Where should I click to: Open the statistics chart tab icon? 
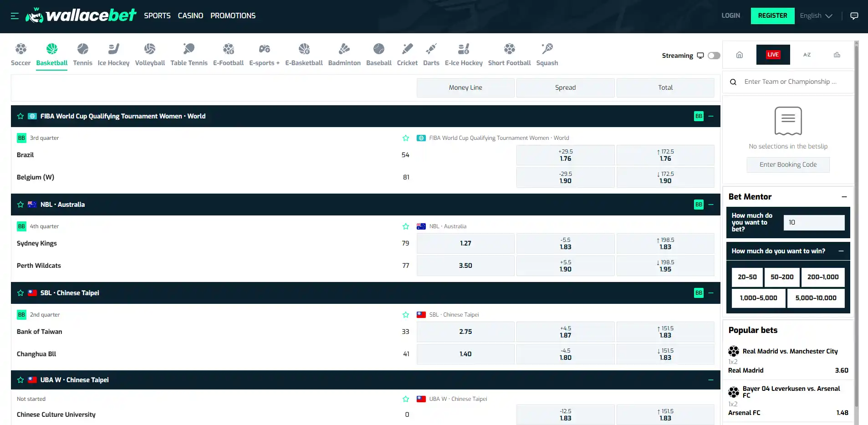coord(837,55)
